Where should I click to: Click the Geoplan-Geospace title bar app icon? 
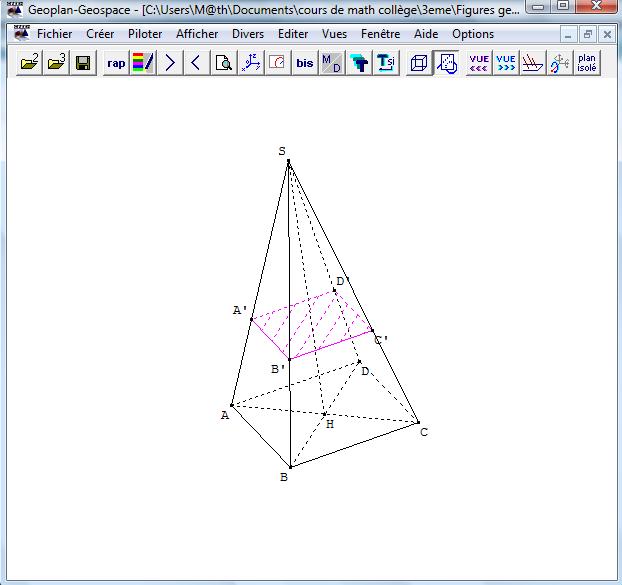pos(15,9)
